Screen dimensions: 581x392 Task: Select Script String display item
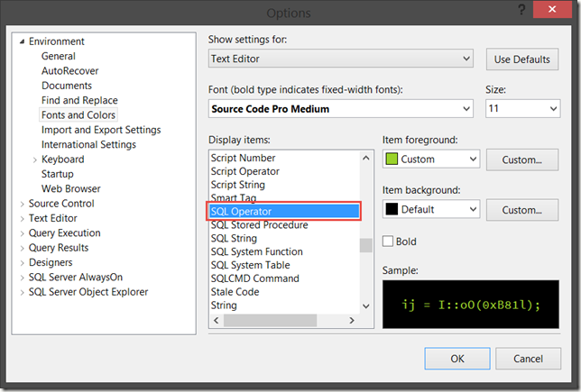click(x=238, y=185)
